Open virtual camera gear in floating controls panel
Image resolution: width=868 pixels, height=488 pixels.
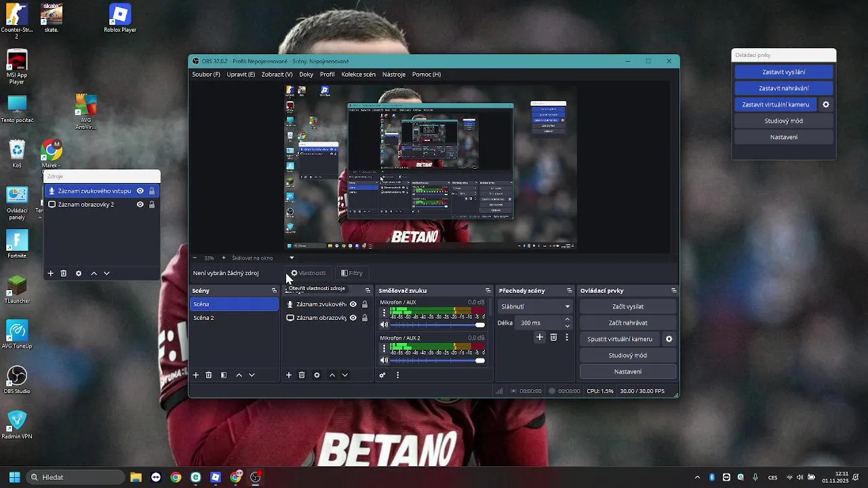coord(826,104)
